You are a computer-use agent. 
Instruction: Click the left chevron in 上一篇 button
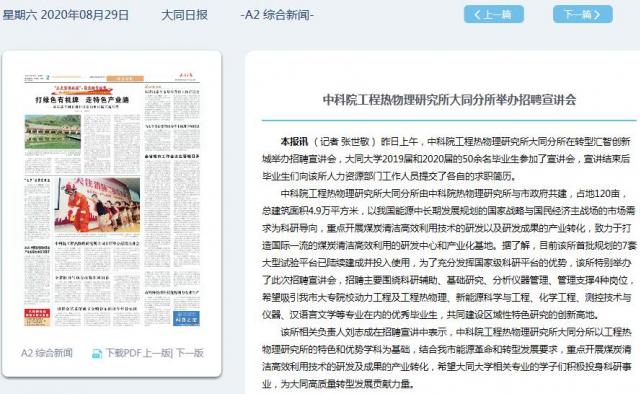(477, 15)
